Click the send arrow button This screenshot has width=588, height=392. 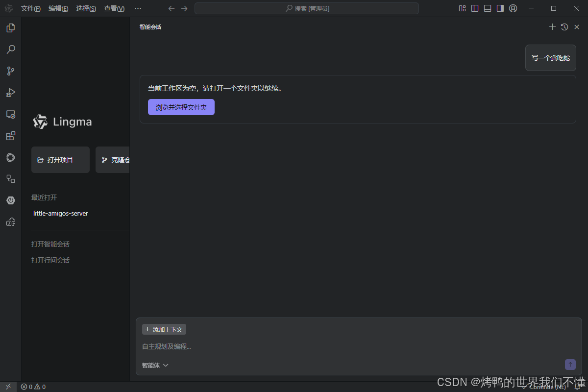[x=570, y=365]
